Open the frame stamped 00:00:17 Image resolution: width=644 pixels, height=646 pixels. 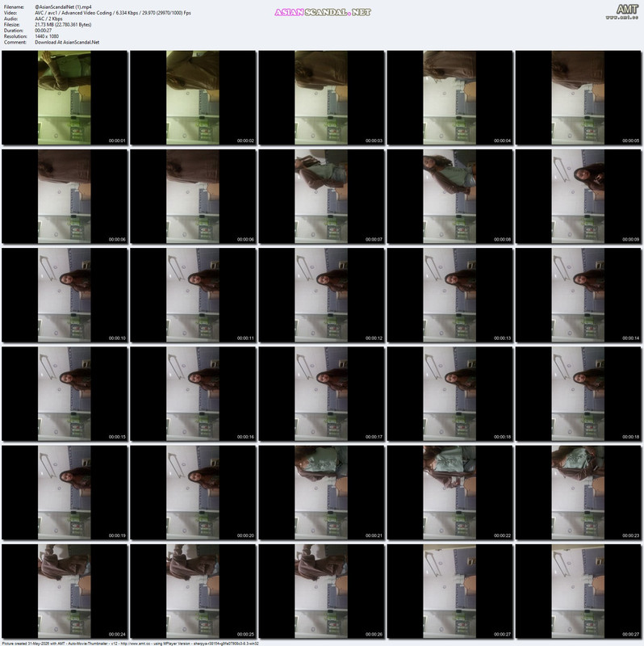(321, 394)
